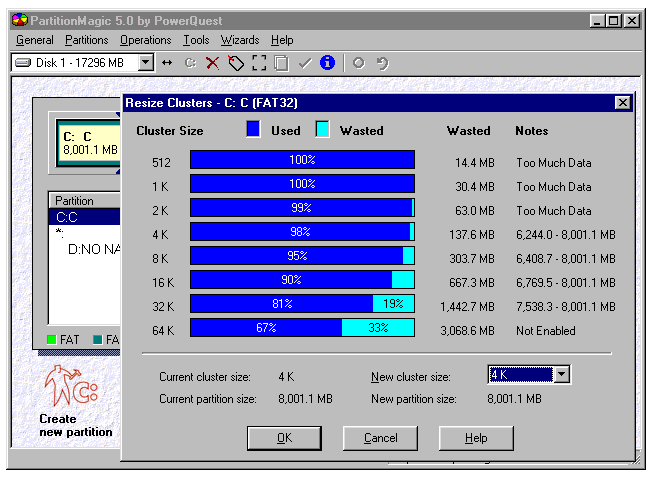Click the Resize/Move partition toolbar icon
This screenshot has height=480, width=655.
tap(167, 63)
